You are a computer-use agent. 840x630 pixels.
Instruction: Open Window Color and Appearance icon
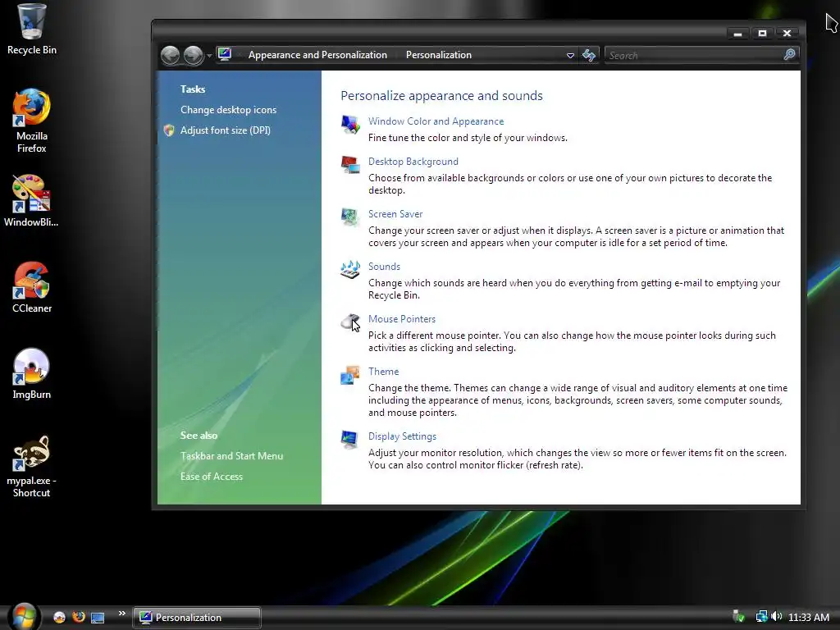pyautogui.click(x=350, y=125)
